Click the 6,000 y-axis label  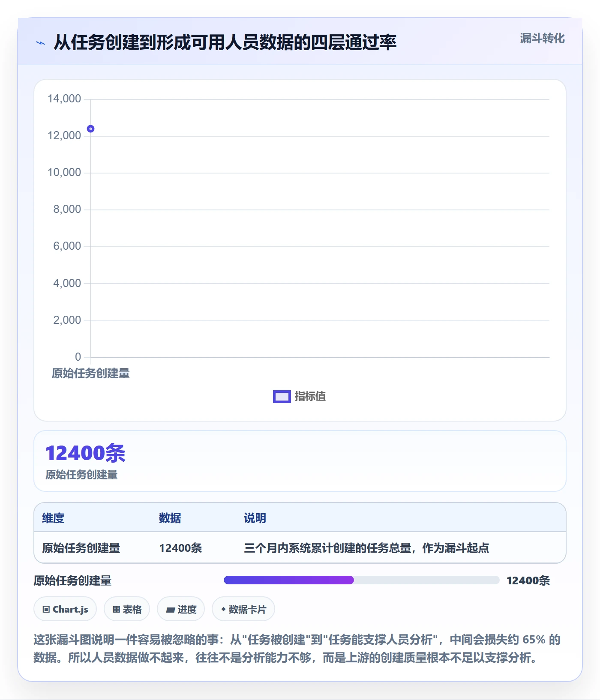click(x=67, y=246)
